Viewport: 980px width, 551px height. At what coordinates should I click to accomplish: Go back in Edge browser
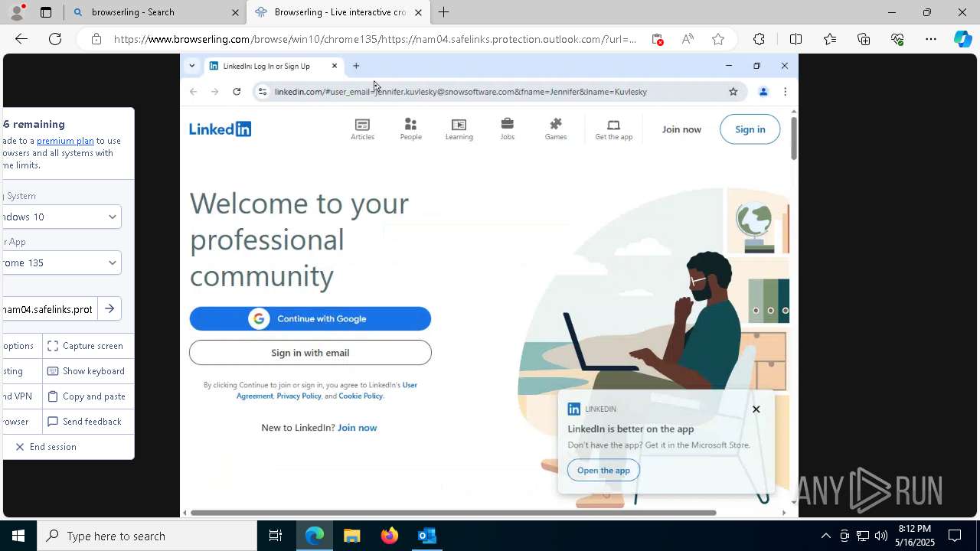click(x=21, y=39)
